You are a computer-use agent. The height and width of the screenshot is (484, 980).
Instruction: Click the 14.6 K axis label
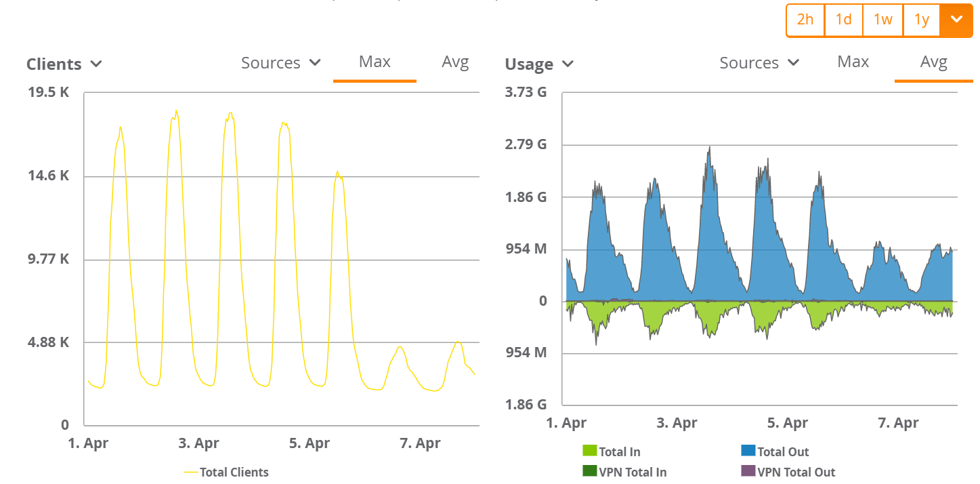(x=49, y=176)
